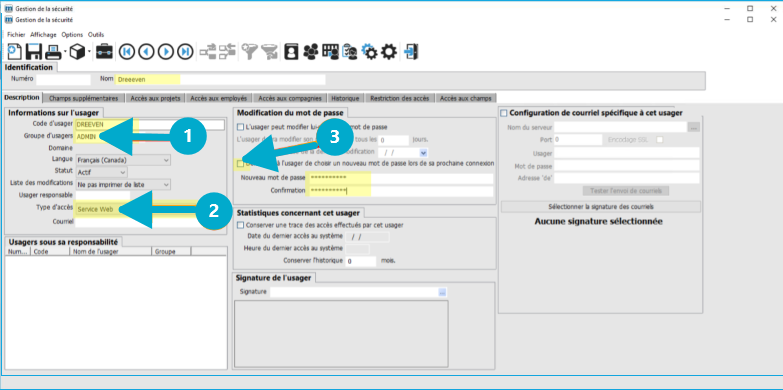Enable 'Conserver une trace des accès' checkbox
The width and height of the screenshot is (783, 390).
tap(241, 225)
